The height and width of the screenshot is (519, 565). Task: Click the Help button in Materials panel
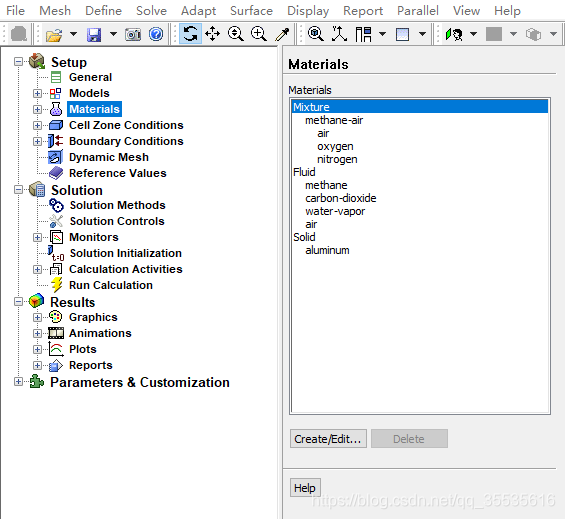pos(305,488)
